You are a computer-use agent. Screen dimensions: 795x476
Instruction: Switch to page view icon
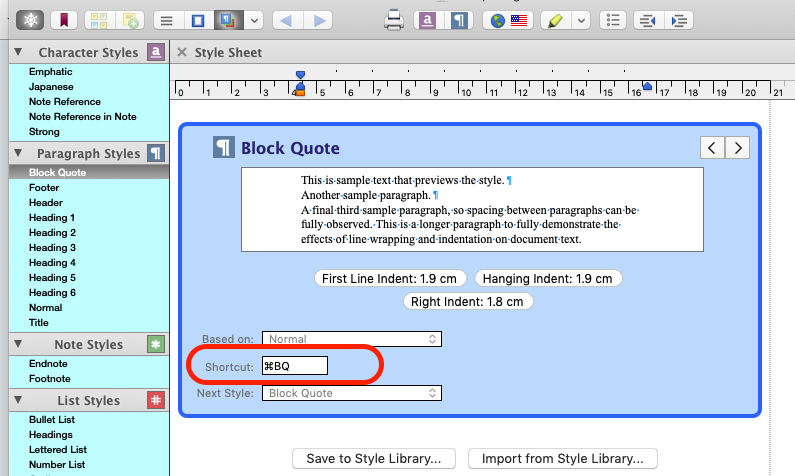click(x=198, y=20)
